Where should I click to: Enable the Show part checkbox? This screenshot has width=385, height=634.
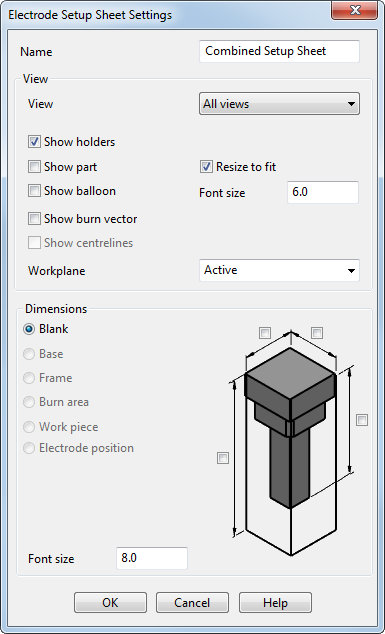tap(34, 167)
